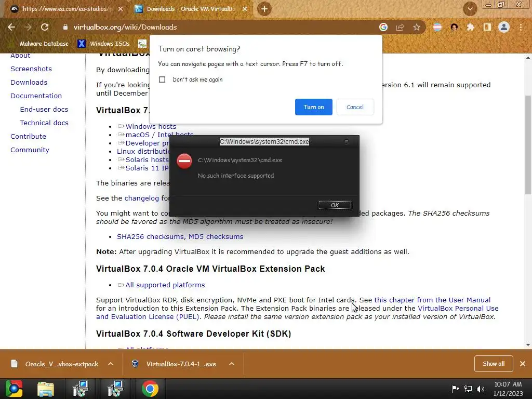This screenshot has width=532, height=399.
Task: Open the Screenshots sidebar link
Action: (31, 69)
